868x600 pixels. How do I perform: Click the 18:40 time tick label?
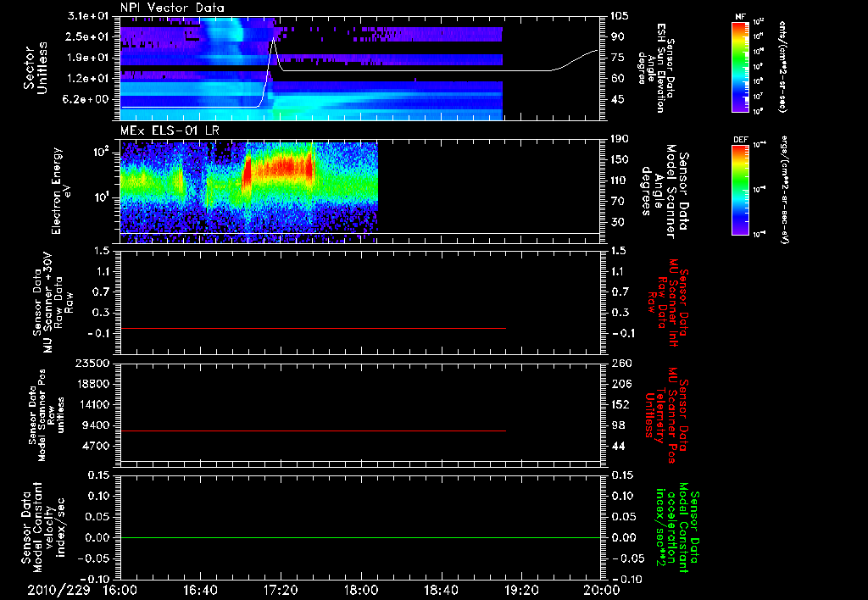click(441, 590)
